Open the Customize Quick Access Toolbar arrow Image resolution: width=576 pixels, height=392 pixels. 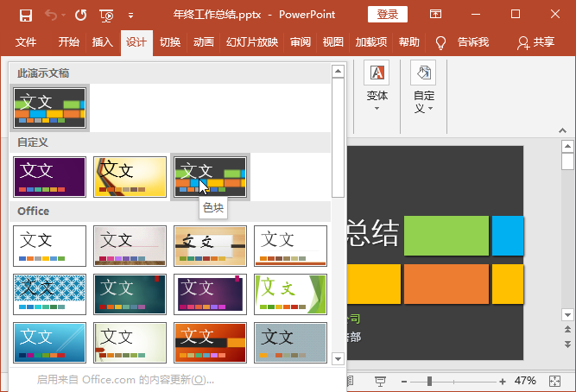coord(130,16)
